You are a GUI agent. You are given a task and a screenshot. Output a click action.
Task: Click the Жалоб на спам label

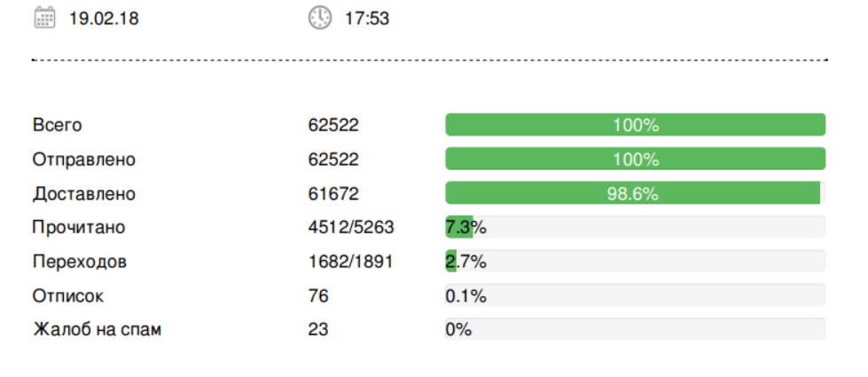coord(97,329)
